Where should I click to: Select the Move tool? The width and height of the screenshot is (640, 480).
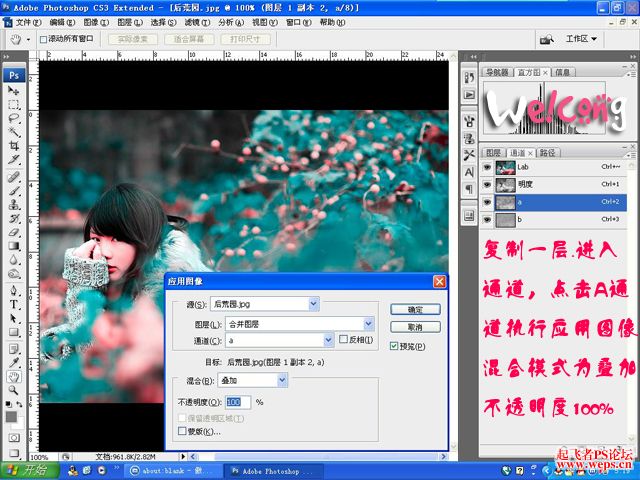click(14, 90)
